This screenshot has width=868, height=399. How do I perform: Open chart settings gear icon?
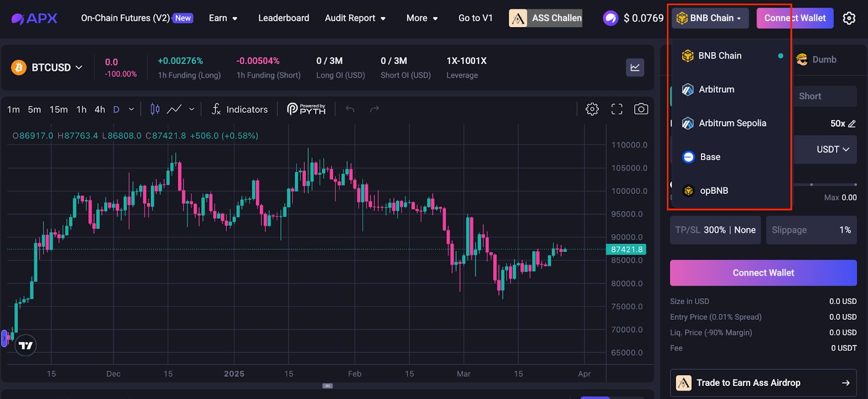coord(592,109)
